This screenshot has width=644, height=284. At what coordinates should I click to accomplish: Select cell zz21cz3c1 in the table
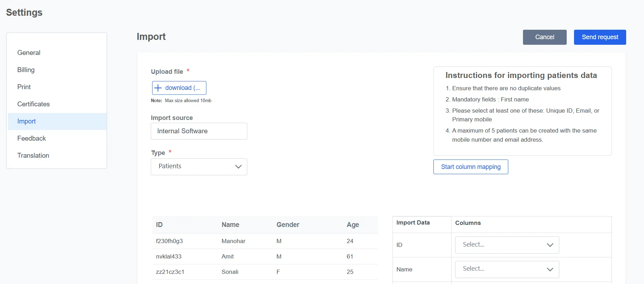point(170,272)
